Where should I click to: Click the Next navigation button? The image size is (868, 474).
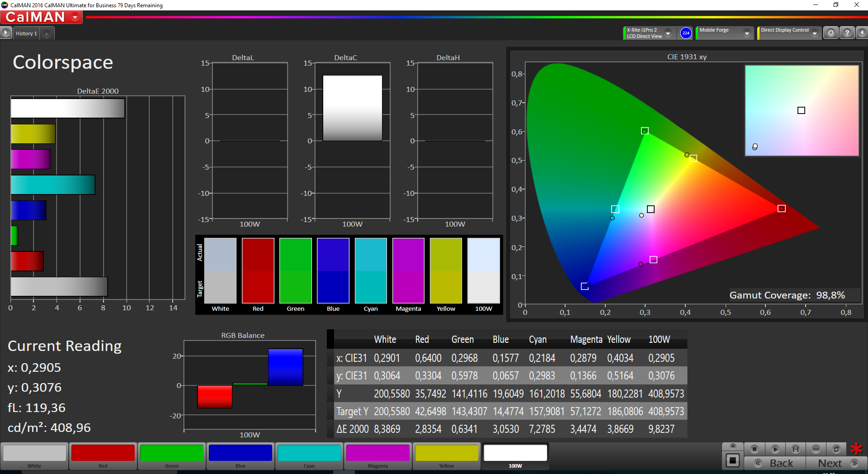[837, 463]
